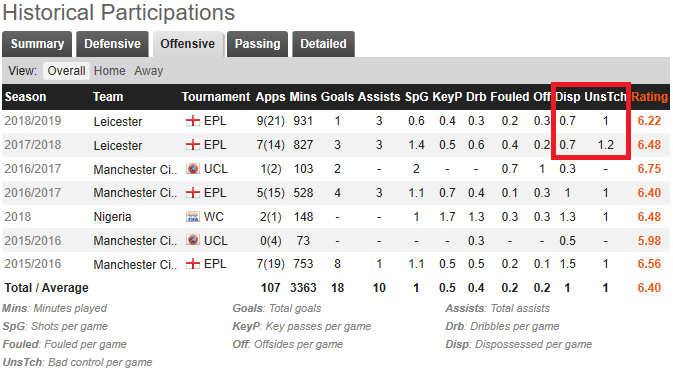673x371 pixels.
Task: Click England flag in 2015/2016 EPL row
Action: (193, 264)
